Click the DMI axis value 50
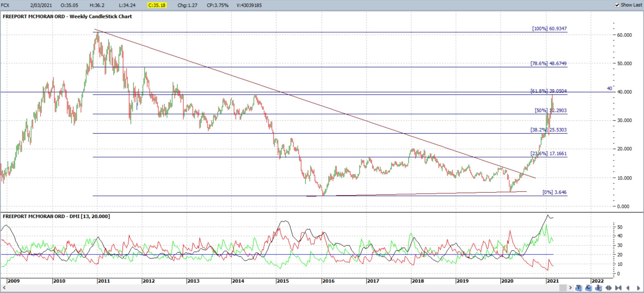 click(620, 227)
